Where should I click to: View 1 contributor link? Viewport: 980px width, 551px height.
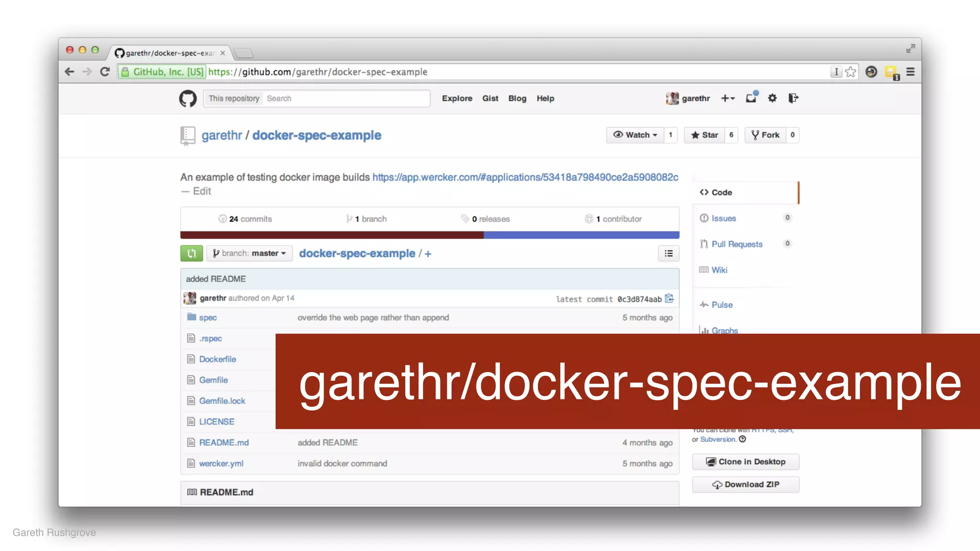coord(613,219)
